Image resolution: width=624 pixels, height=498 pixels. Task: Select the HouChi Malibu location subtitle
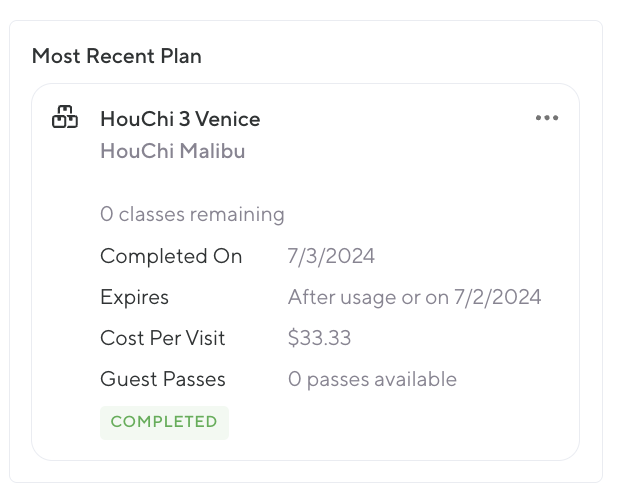(172, 152)
